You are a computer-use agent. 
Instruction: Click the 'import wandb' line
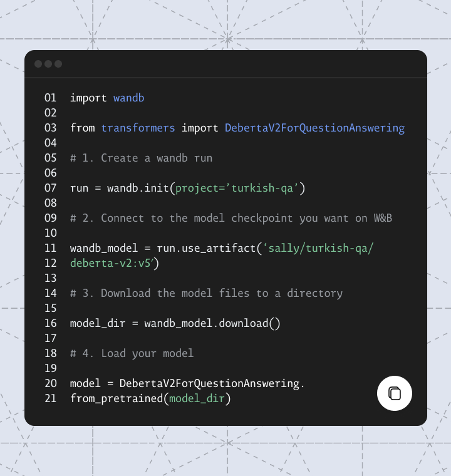[107, 98]
